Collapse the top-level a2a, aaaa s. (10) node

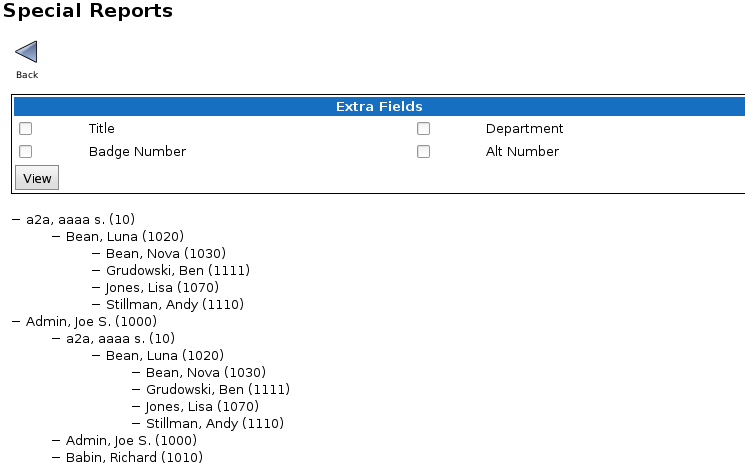click(x=16, y=219)
